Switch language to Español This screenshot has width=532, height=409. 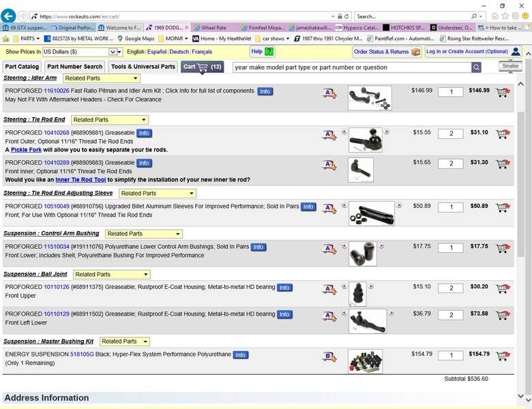tap(157, 52)
